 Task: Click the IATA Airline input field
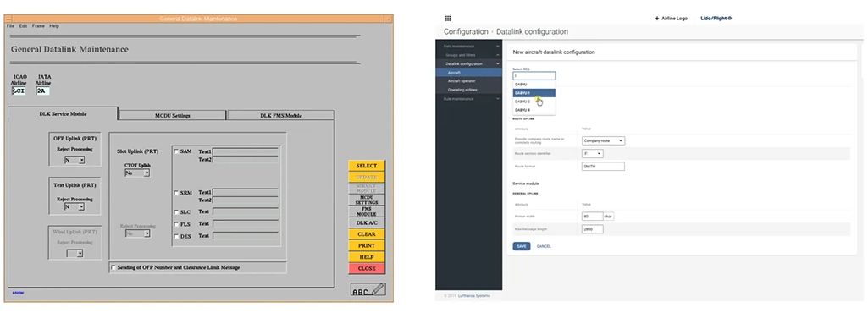click(x=42, y=91)
